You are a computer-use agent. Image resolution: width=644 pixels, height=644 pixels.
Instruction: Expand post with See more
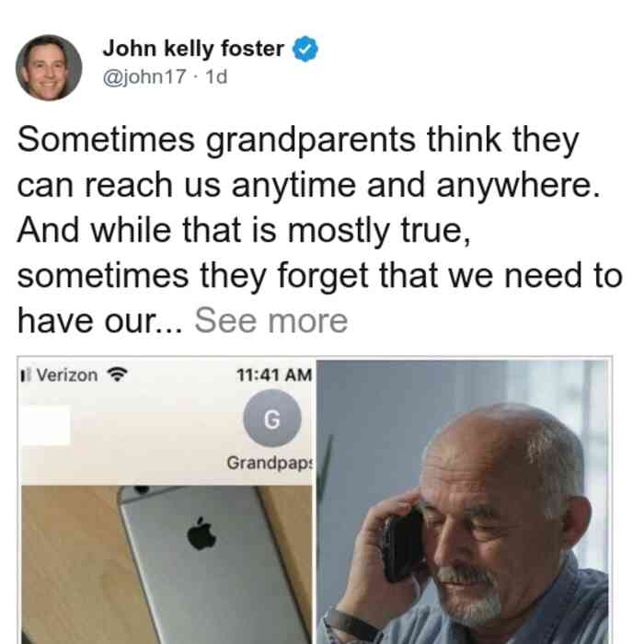coord(271,321)
